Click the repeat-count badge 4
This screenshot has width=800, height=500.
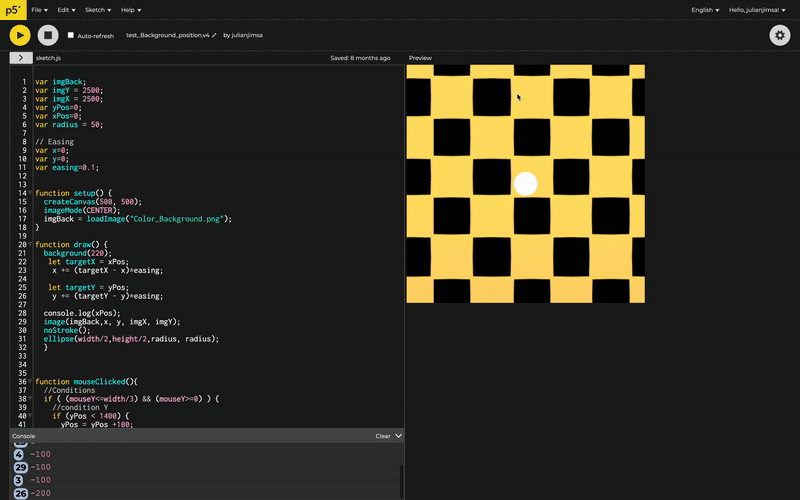pyautogui.click(x=19, y=454)
